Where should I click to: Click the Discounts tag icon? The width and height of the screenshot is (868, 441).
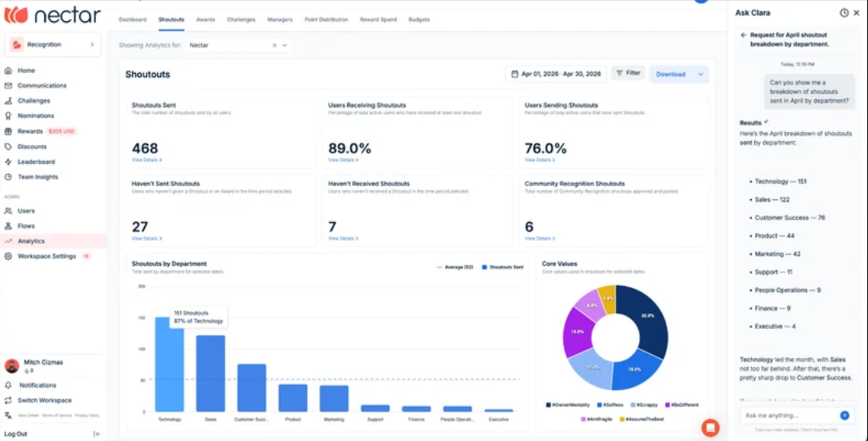[x=7, y=147]
